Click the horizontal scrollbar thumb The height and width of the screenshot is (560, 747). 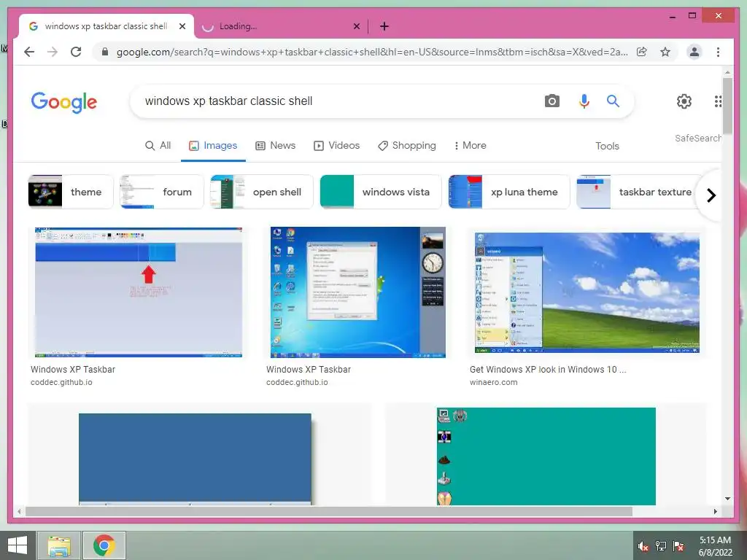point(329,511)
